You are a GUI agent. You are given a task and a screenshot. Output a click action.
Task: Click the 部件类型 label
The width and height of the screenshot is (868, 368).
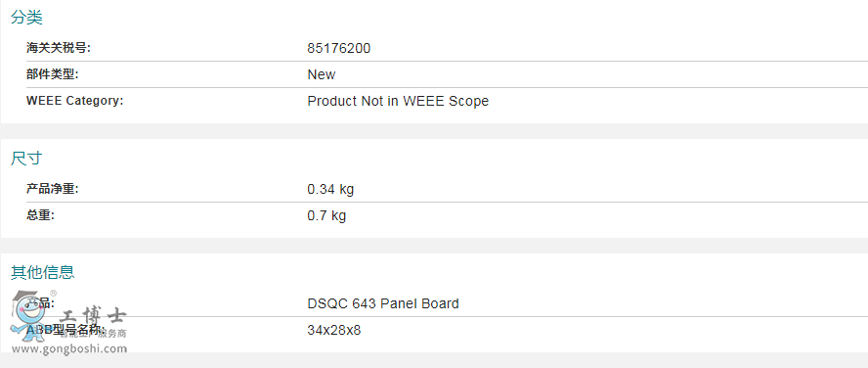pos(53,74)
